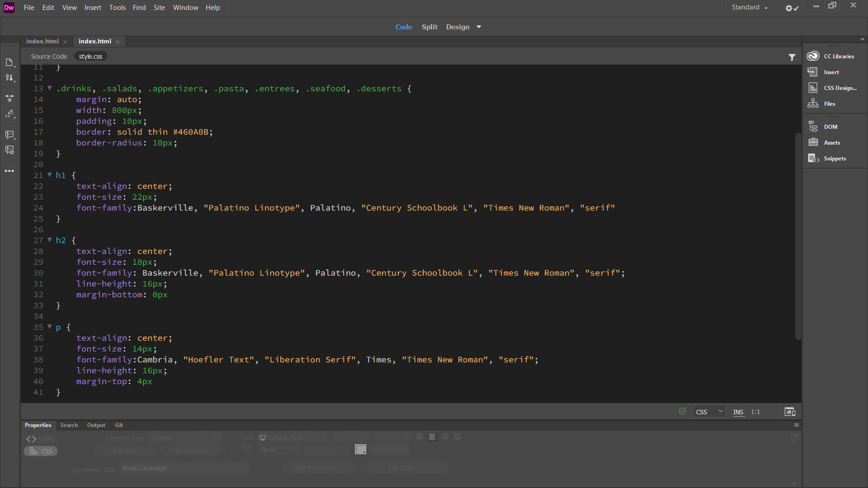The image size is (868, 488).
Task: Open the Help menu
Action: (212, 8)
